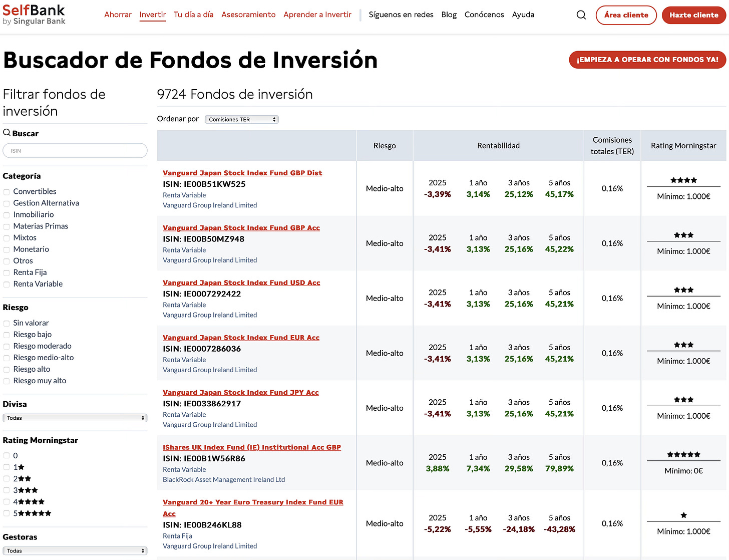Open Vanguard Japan Stock Index Fund JPY Acc
The width and height of the screenshot is (729, 560).
pyautogui.click(x=241, y=392)
